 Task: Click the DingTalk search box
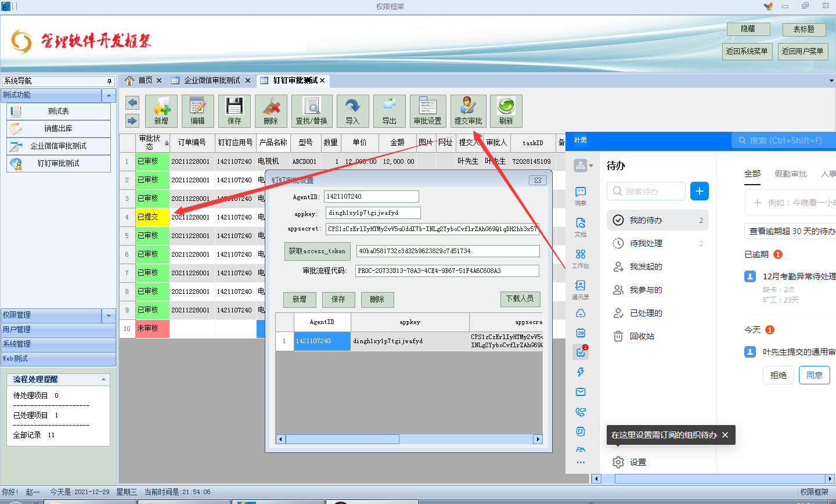(784, 141)
